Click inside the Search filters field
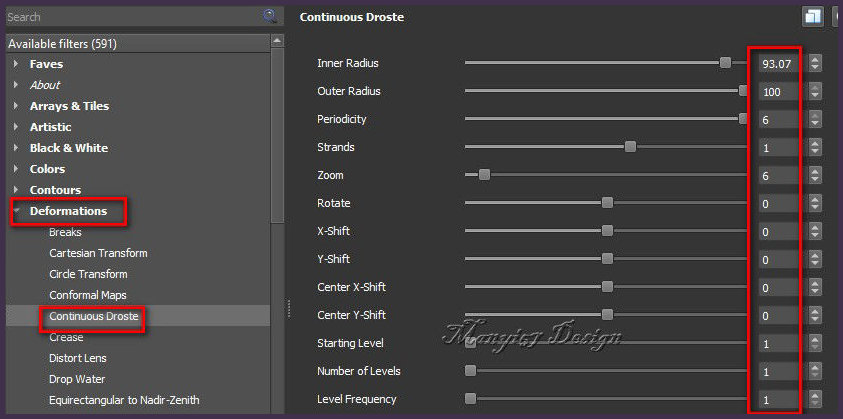The image size is (843, 419). 130,16
